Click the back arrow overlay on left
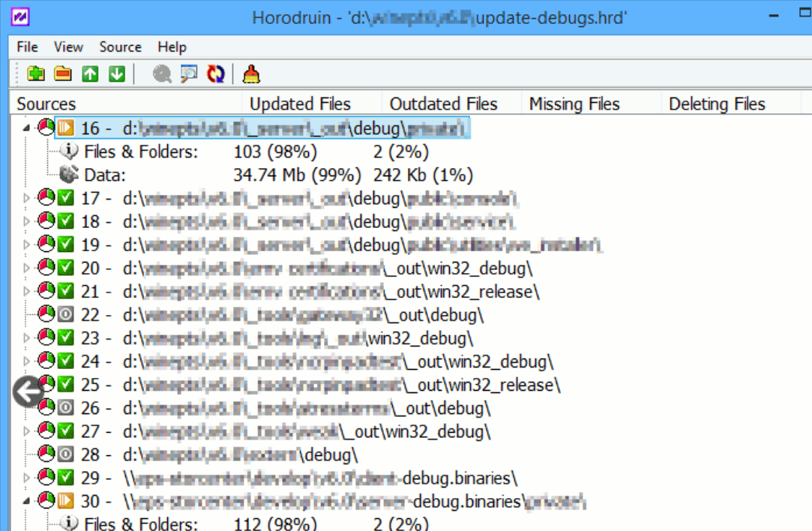 (x=28, y=391)
